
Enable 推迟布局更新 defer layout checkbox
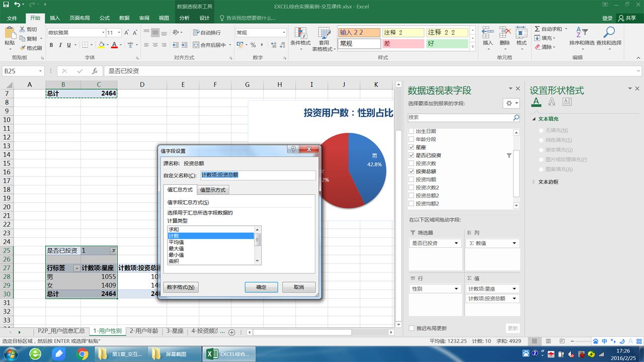coord(412,328)
